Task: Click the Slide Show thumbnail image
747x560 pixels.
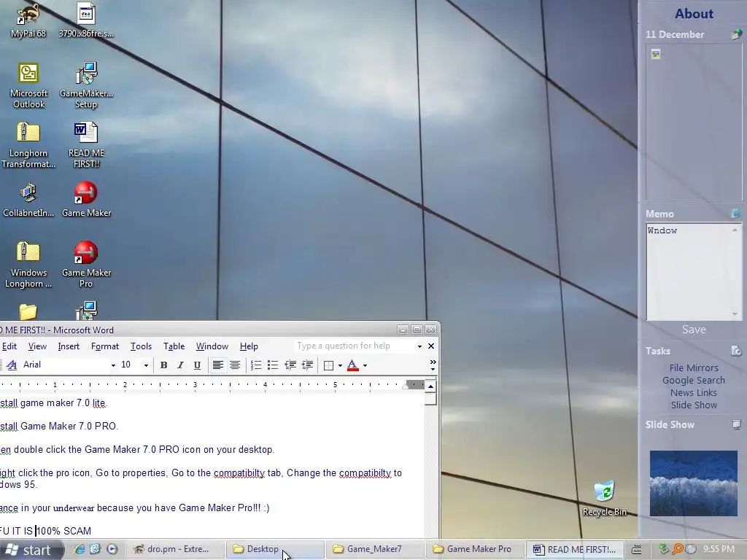Action: [x=693, y=483]
